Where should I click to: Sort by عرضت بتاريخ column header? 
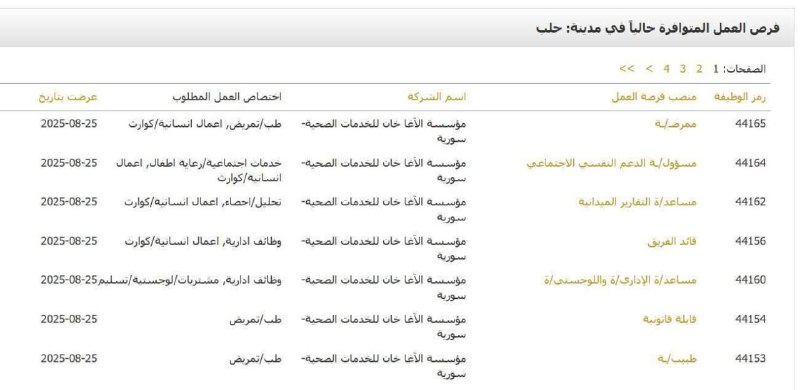[x=68, y=97]
